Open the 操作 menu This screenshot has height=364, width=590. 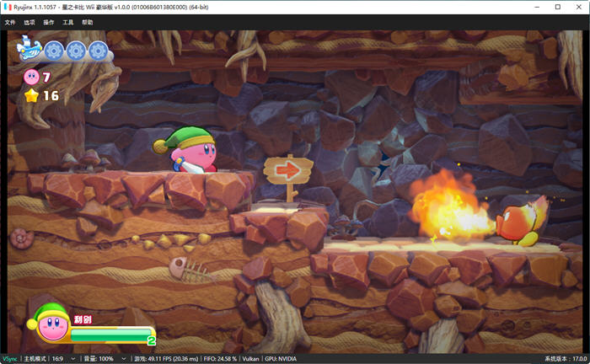coord(49,23)
